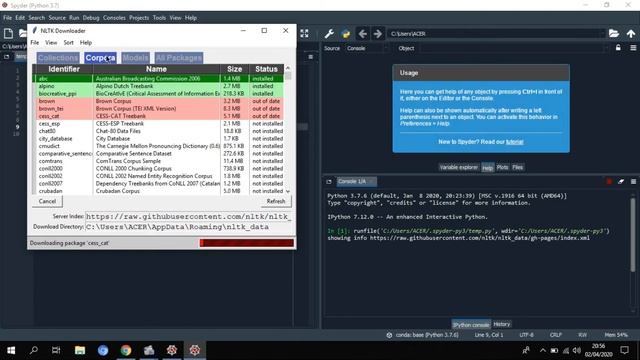
Task: Open Windows Start menu
Action: tap(11, 350)
